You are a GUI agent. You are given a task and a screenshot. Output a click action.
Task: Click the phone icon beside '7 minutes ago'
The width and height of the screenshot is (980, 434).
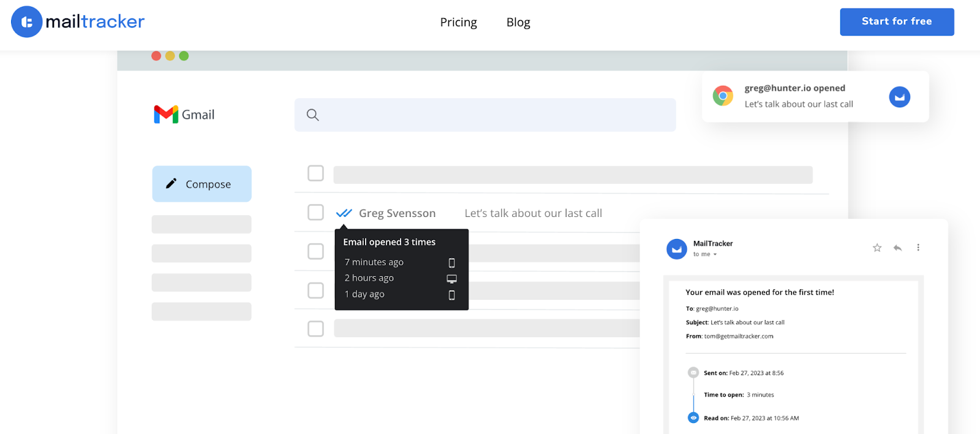pyautogui.click(x=452, y=263)
